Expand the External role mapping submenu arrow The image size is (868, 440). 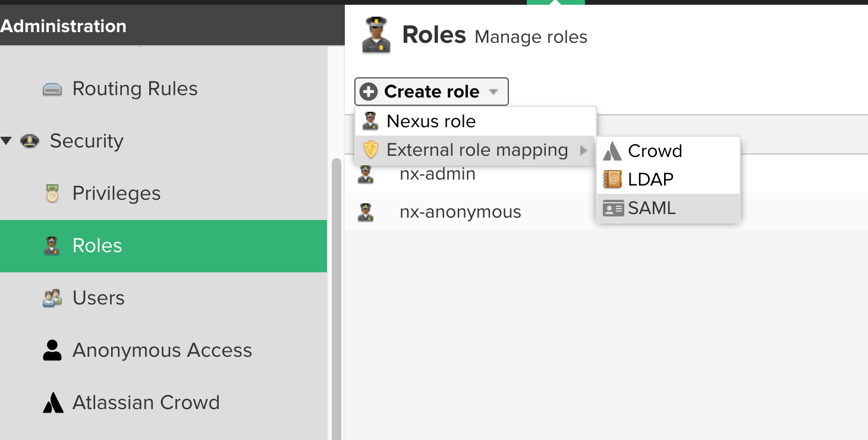point(584,150)
